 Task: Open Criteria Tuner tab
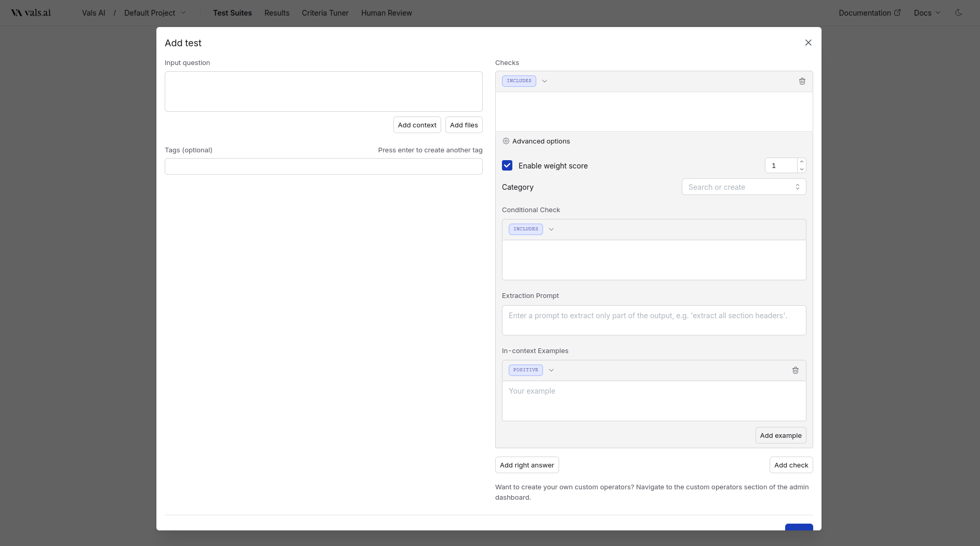[325, 13]
